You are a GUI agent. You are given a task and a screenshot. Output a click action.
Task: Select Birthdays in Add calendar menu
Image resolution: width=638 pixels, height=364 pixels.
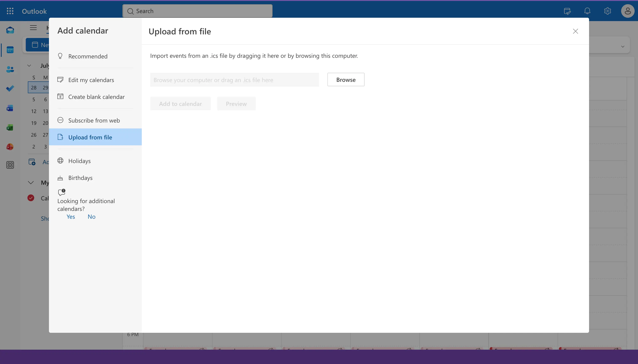tap(95, 178)
